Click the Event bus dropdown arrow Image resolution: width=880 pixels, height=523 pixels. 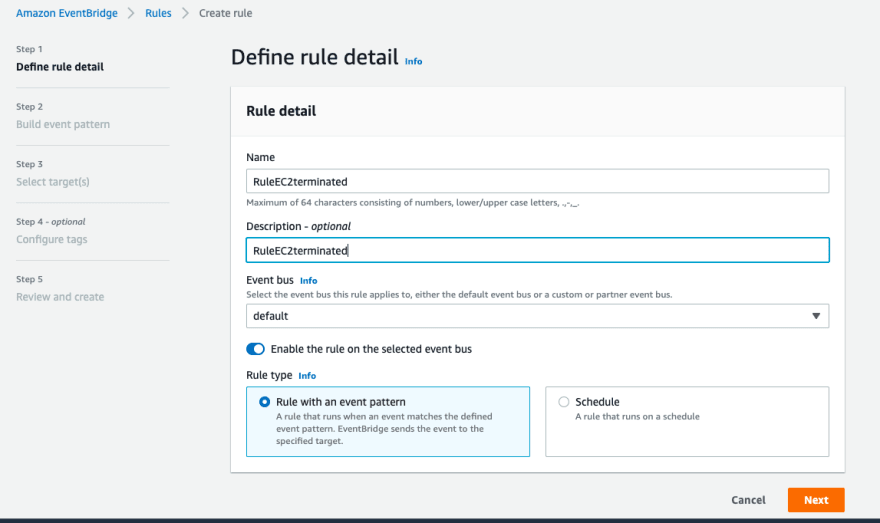tap(816, 316)
